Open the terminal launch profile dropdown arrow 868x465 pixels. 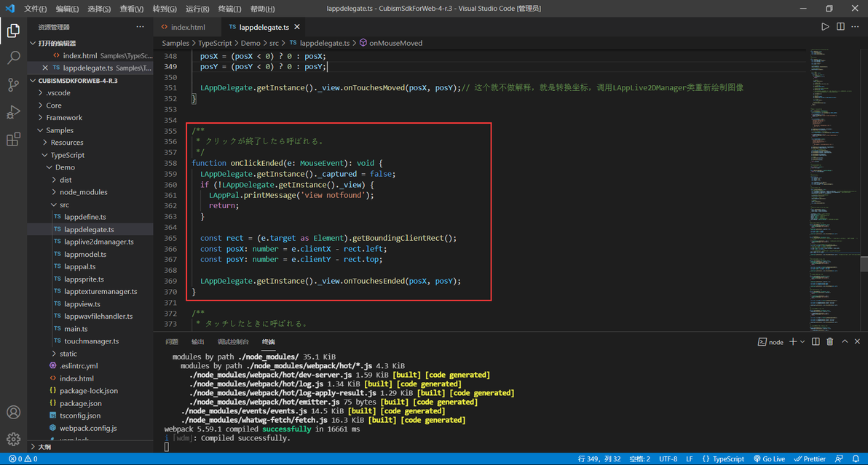point(802,342)
